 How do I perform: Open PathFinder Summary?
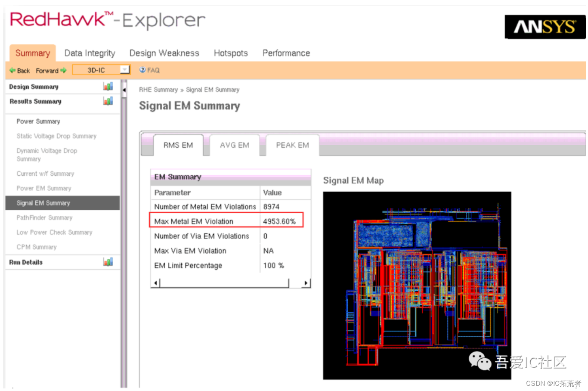(44, 217)
